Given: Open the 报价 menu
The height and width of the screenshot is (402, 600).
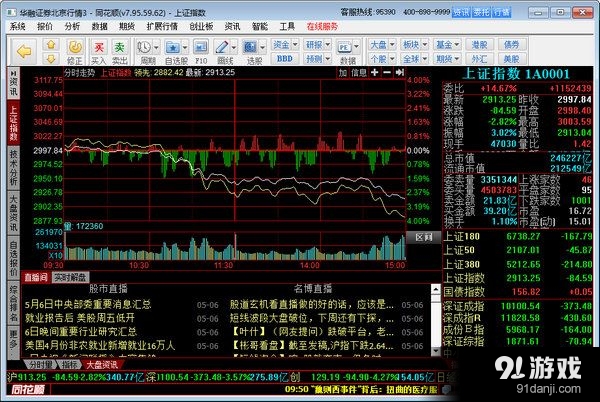Looking at the screenshot, I should pyautogui.click(x=45, y=26).
